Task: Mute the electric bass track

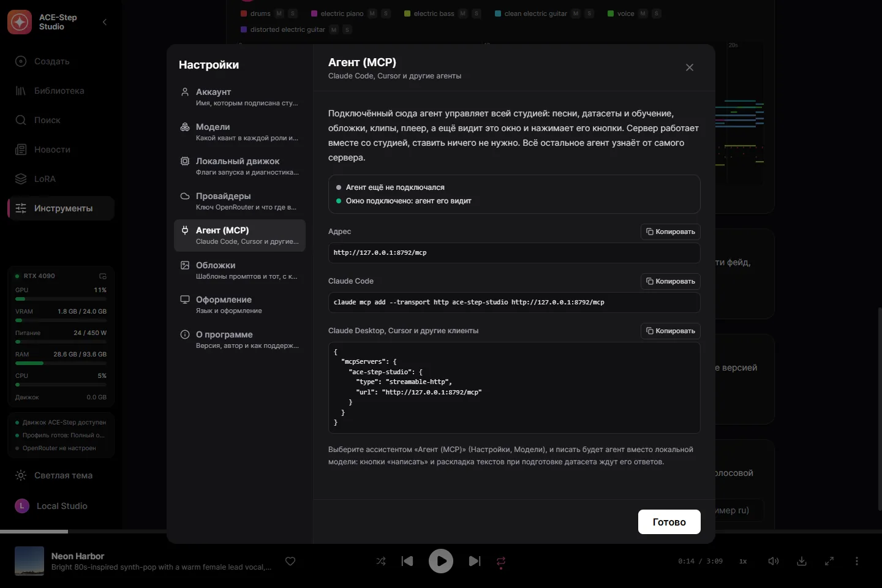Action: pos(463,13)
